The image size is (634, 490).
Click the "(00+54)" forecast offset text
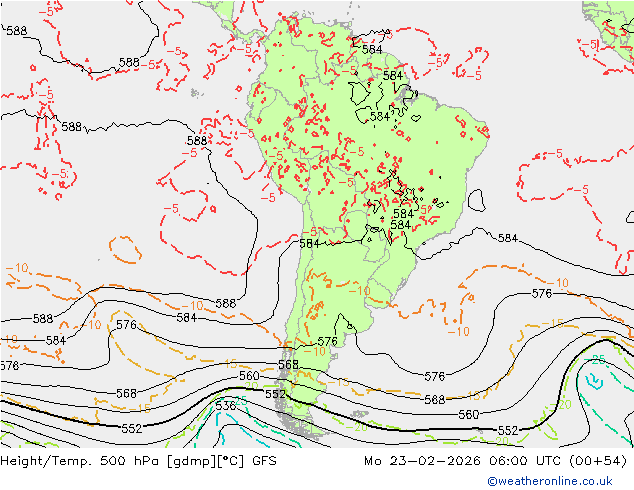[598, 461]
